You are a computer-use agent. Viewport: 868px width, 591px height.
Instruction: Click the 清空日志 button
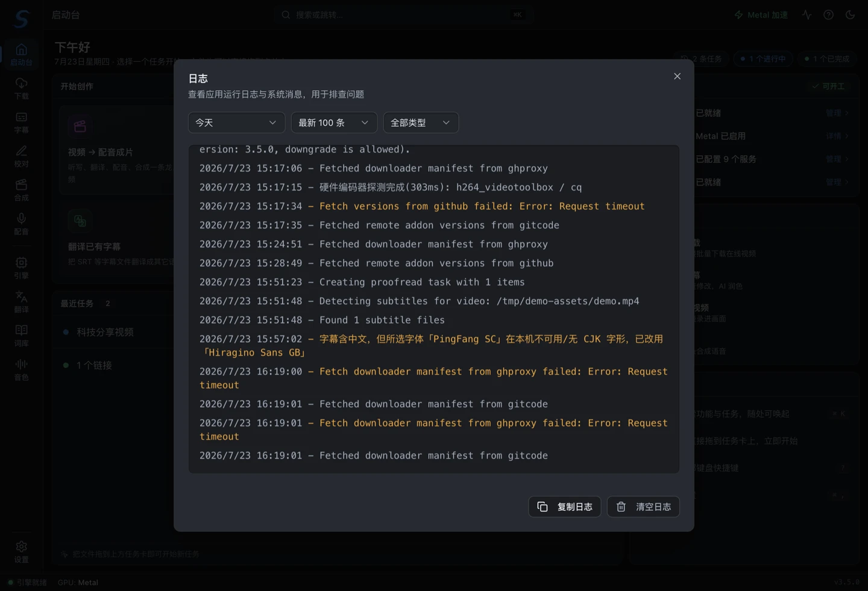coord(643,507)
